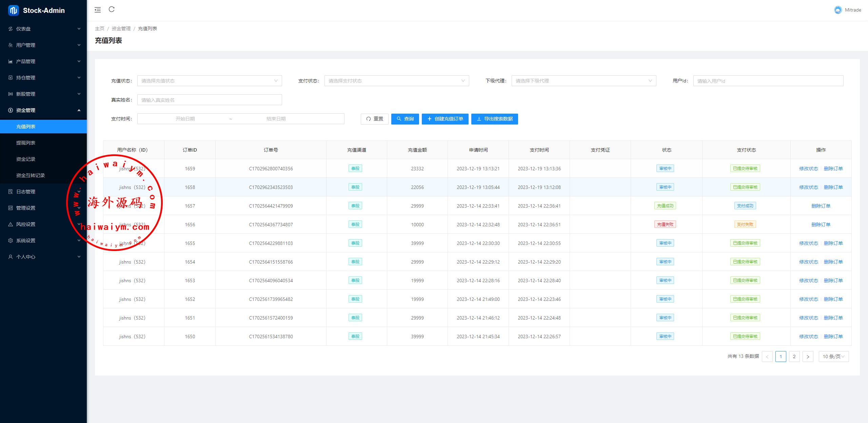868x423 pixels.
Task: Click the refresh page icon in header
Action: [112, 9]
